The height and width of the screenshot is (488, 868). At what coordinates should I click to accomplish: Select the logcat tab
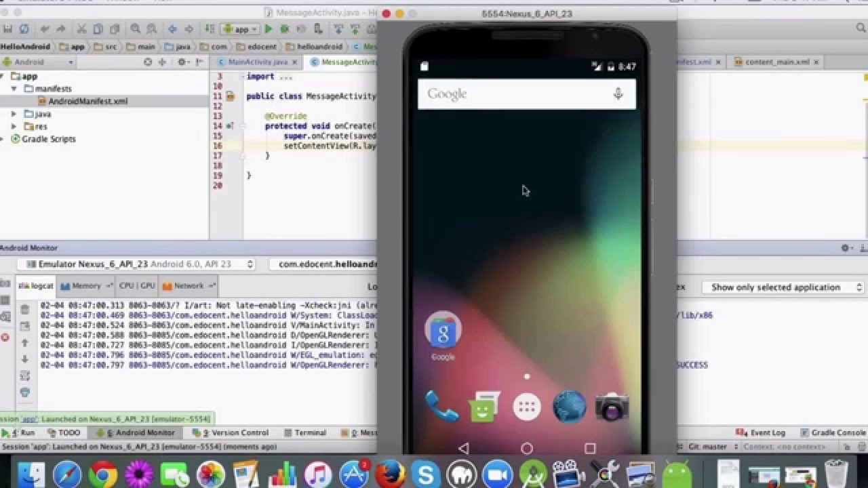pyautogui.click(x=35, y=286)
